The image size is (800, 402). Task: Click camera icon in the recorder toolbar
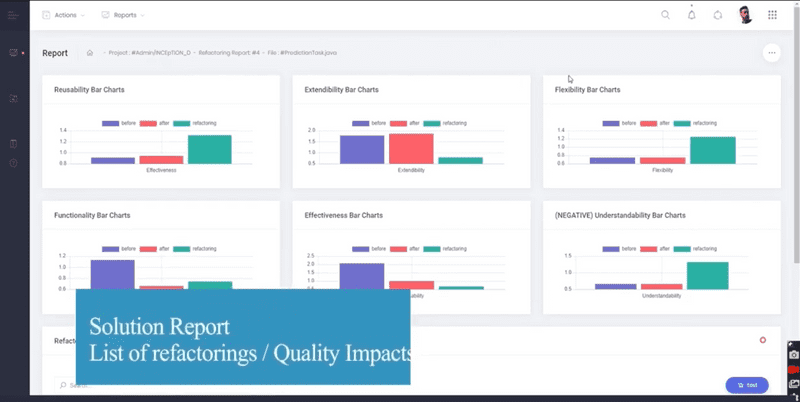793,355
